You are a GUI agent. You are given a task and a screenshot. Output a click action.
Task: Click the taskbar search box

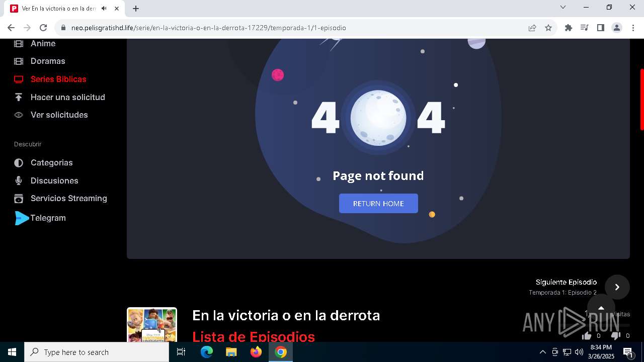(x=97, y=352)
